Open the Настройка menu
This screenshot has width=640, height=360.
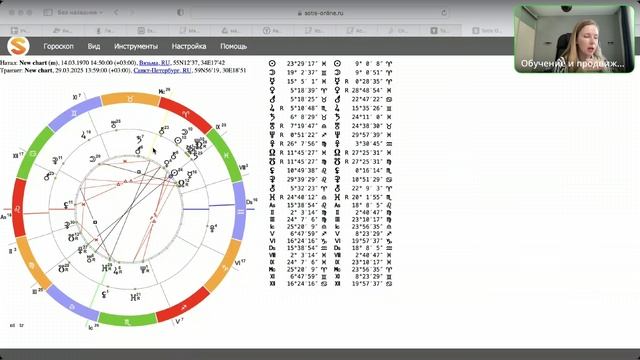point(189,47)
